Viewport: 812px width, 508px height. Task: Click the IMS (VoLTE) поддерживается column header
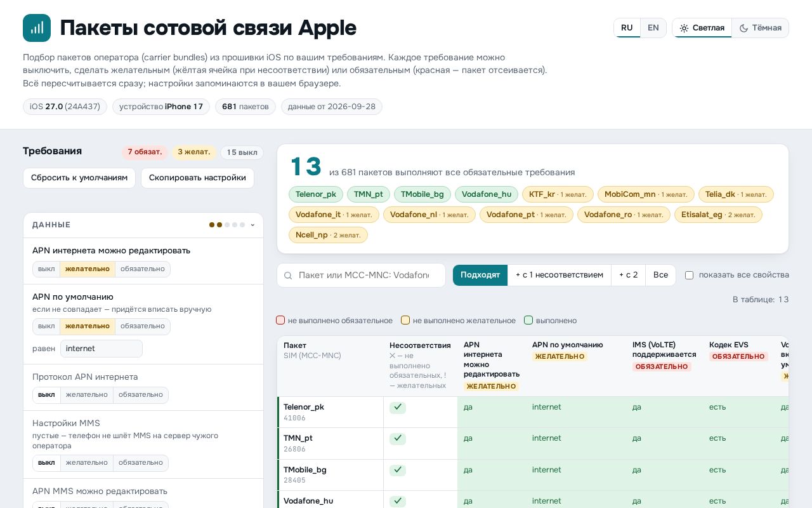665,366
